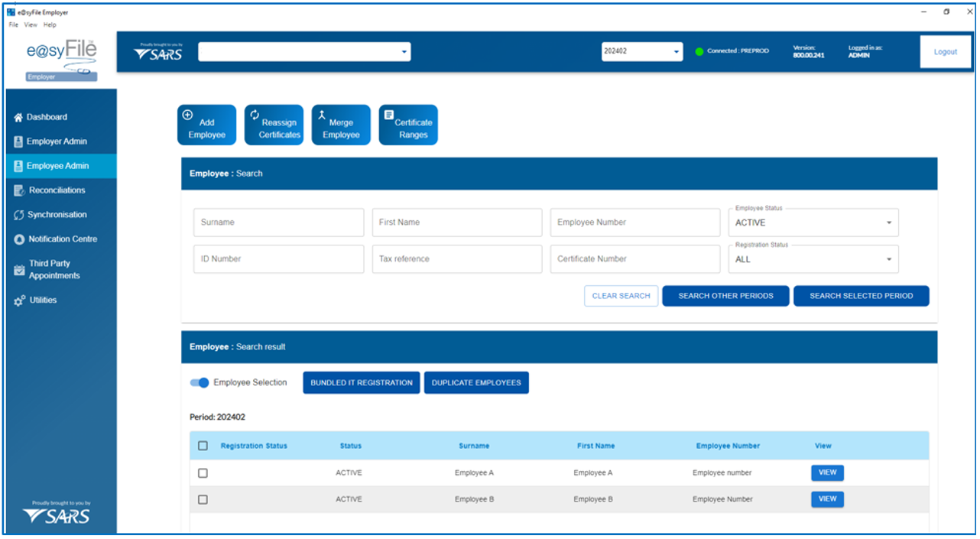Click the Search Selected Period button

pos(861,296)
